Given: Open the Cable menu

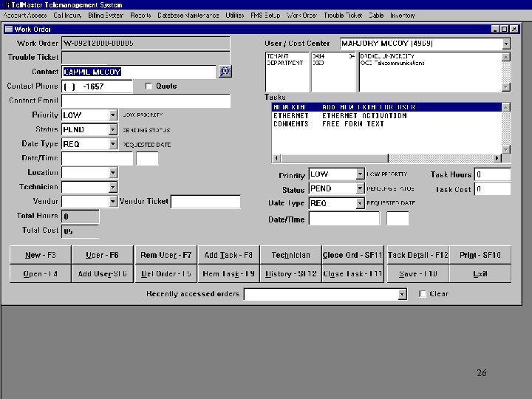Looking at the screenshot, I should pyautogui.click(x=376, y=16).
